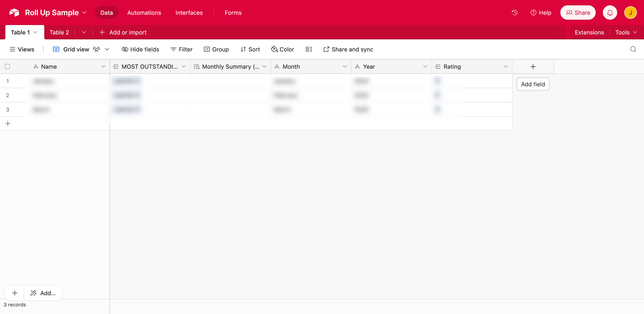This screenshot has height=314, width=644.
Task: Open base history clock icon
Action: pyautogui.click(x=514, y=13)
